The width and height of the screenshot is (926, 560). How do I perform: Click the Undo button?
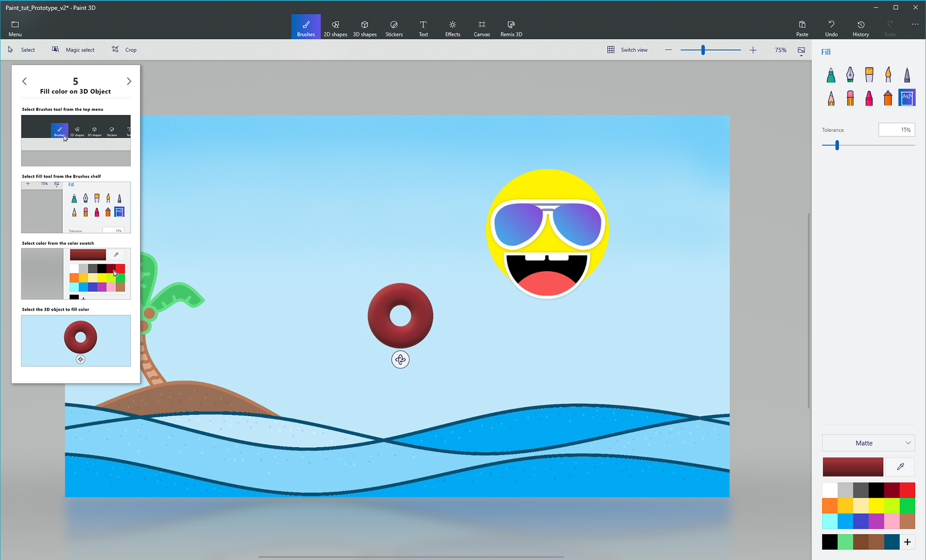click(x=831, y=28)
